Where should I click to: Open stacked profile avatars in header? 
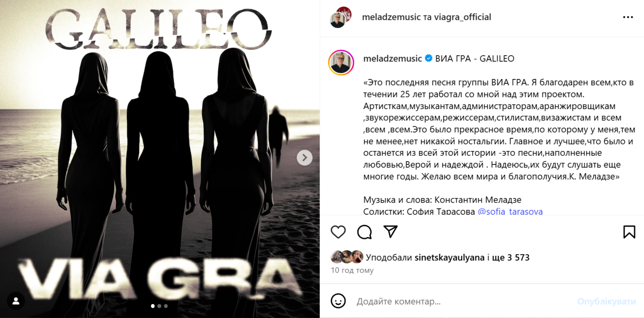tap(341, 17)
